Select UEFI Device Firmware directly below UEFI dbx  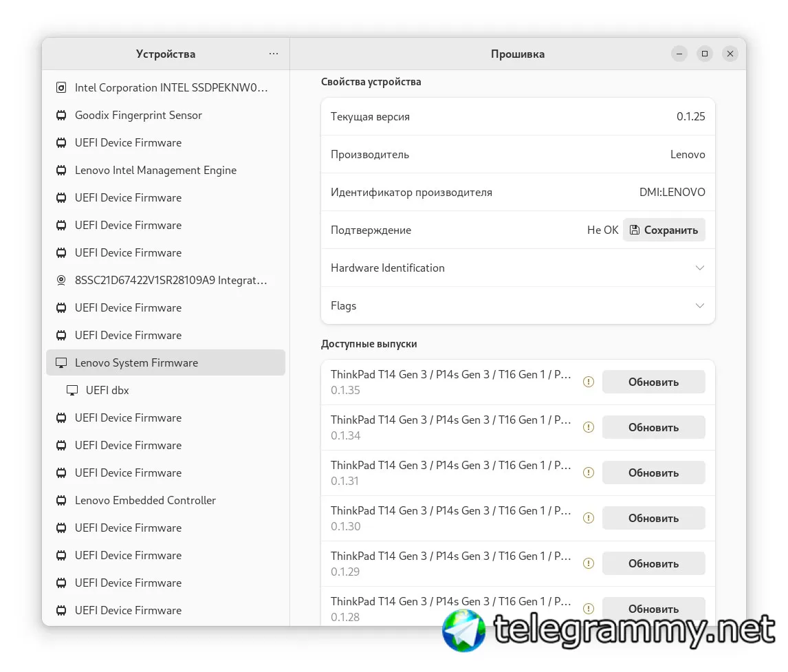point(165,418)
